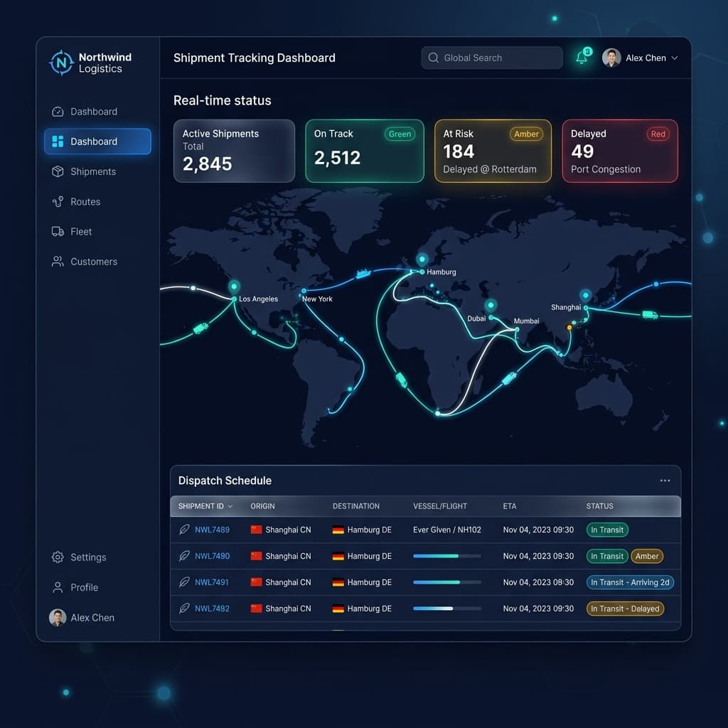Click the truck icon east of Shanghai

(650, 315)
